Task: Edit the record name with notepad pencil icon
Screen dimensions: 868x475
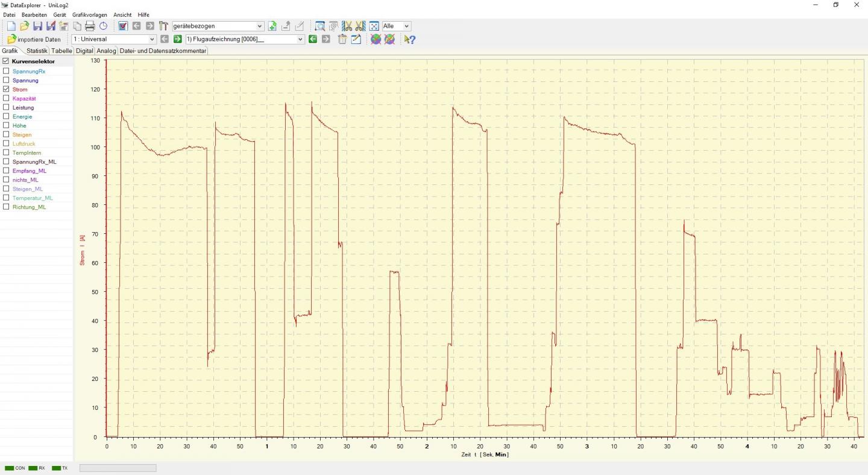Action: pyautogui.click(x=356, y=39)
